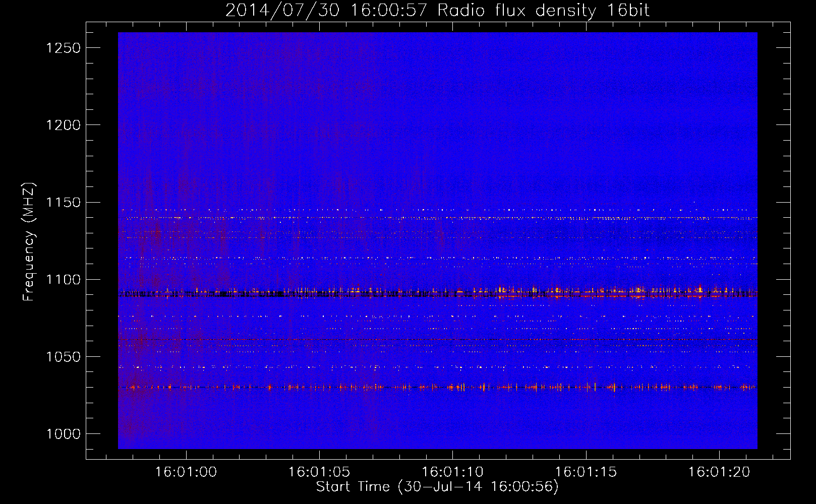Click the 16:01:20 time tick label

click(719, 472)
